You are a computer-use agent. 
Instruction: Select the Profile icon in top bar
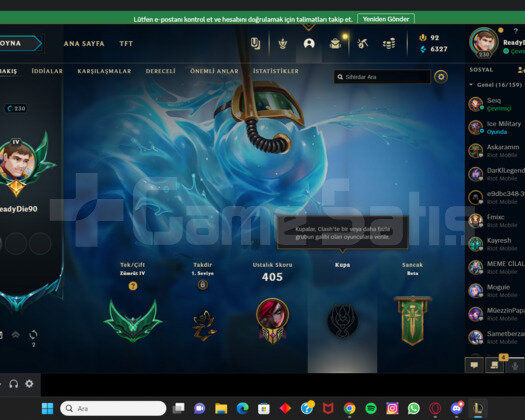(309, 44)
